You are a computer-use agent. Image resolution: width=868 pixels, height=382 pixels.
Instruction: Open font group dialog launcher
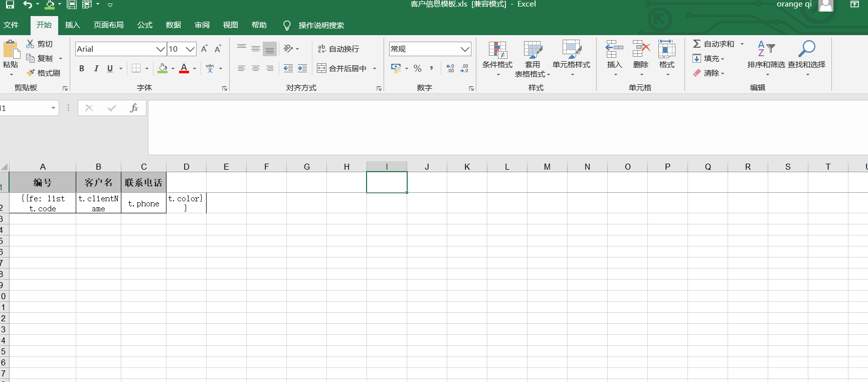pos(225,88)
